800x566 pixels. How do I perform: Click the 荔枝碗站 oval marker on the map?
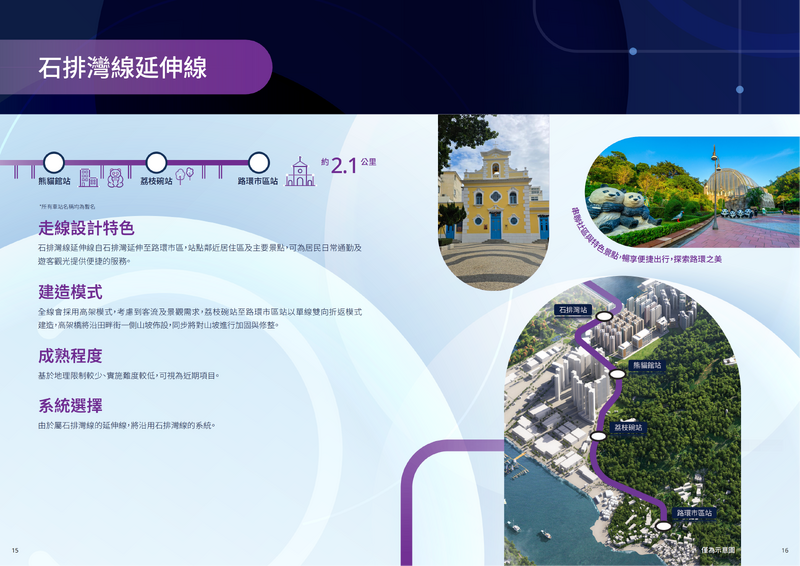[x=598, y=435]
